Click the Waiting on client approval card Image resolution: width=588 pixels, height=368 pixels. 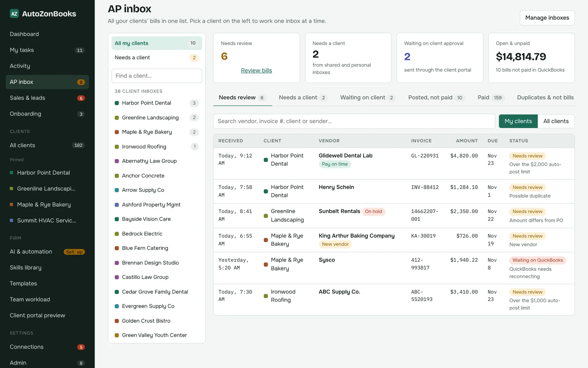(x=440, y=58)
